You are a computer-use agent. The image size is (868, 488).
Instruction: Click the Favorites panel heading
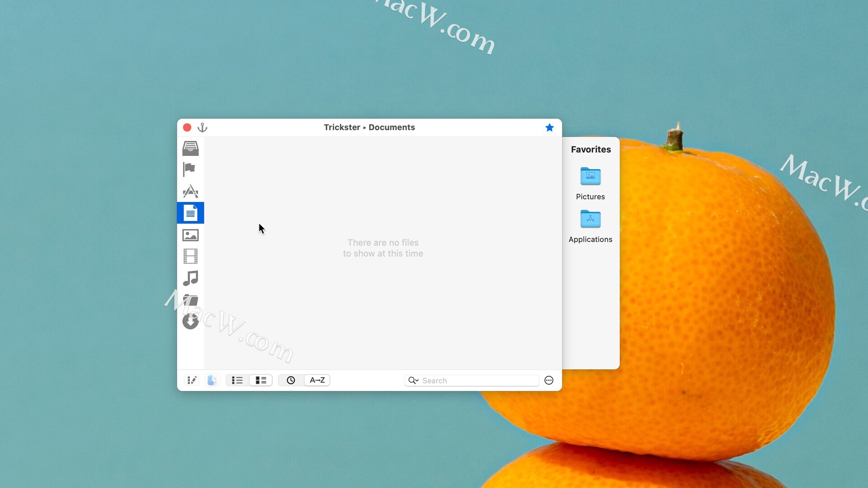(x=590, y=150)
